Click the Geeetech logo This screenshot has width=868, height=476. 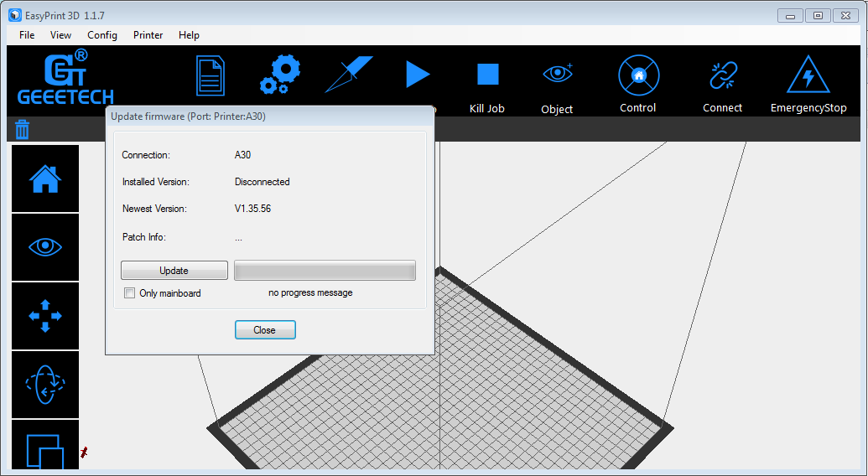(x=65, y=77)
